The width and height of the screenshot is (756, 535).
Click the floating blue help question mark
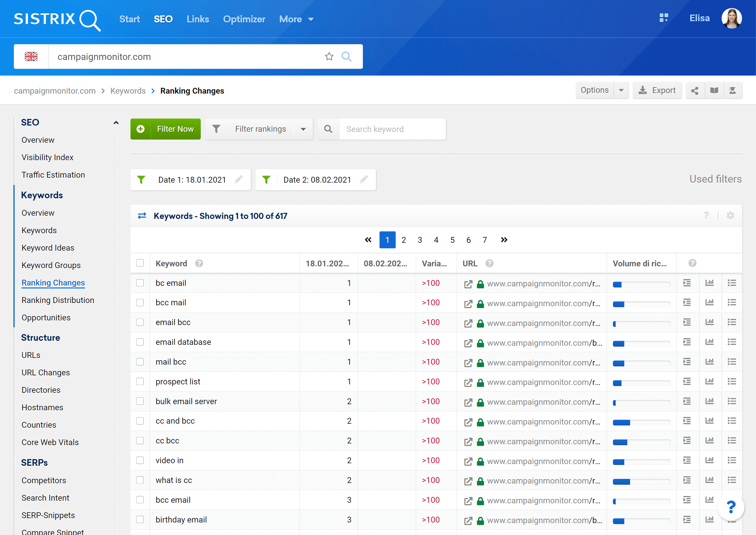(x=731, y=507)
